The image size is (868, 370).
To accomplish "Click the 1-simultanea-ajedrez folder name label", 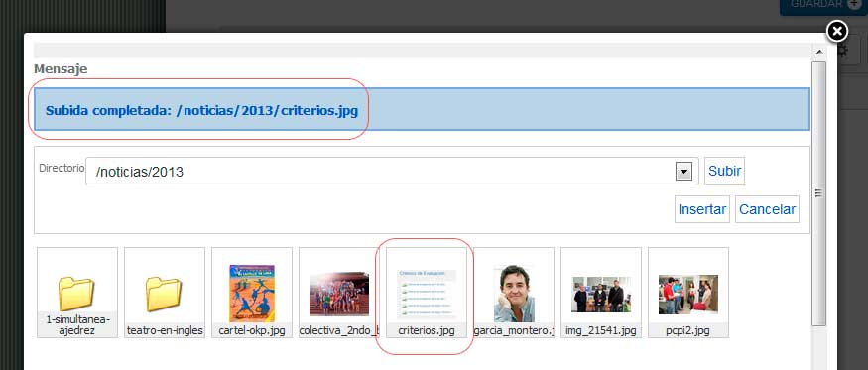I will tap(77, 325).
